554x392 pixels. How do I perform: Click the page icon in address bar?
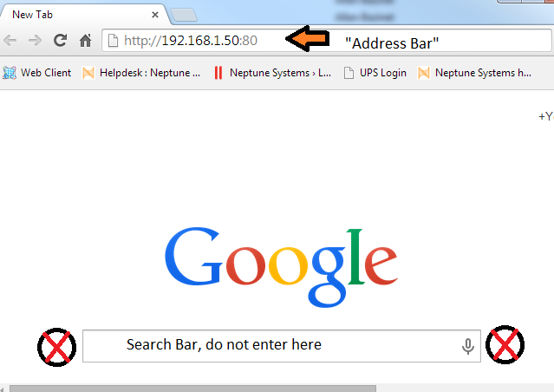point(113,40)
